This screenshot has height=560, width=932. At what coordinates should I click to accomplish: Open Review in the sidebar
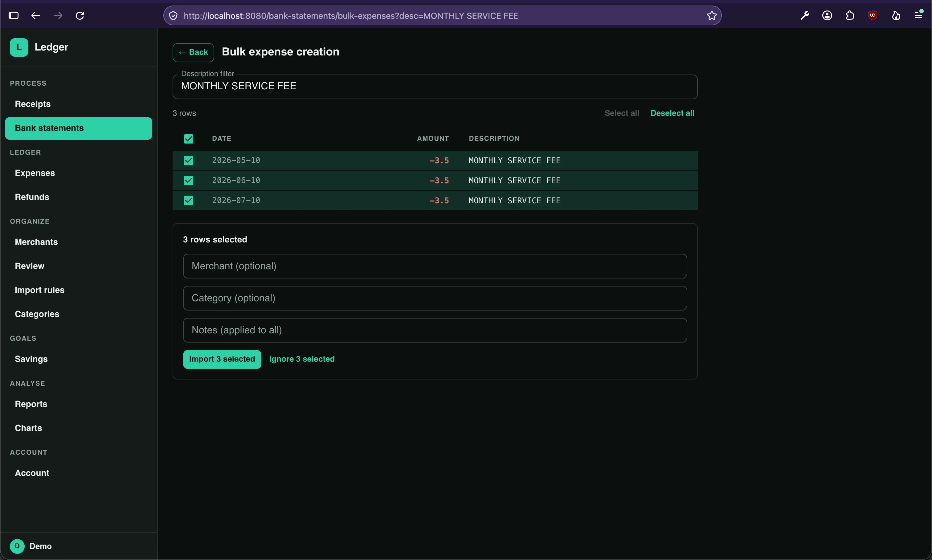79,266
